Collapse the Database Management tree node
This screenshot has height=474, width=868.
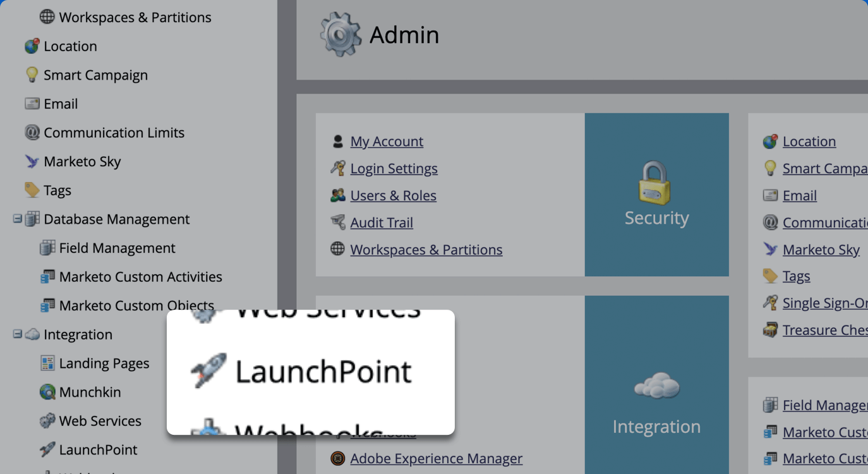click(x=18, y=219)
